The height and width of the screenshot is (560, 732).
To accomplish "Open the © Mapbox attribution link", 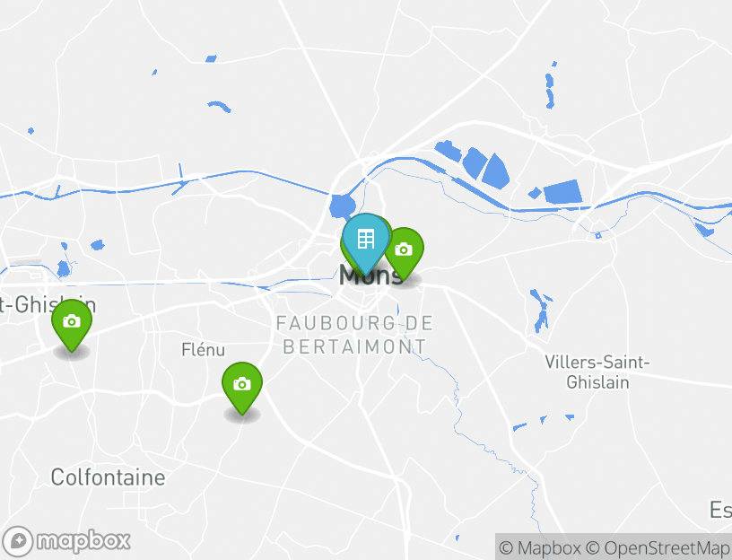I will click(540, 547).
